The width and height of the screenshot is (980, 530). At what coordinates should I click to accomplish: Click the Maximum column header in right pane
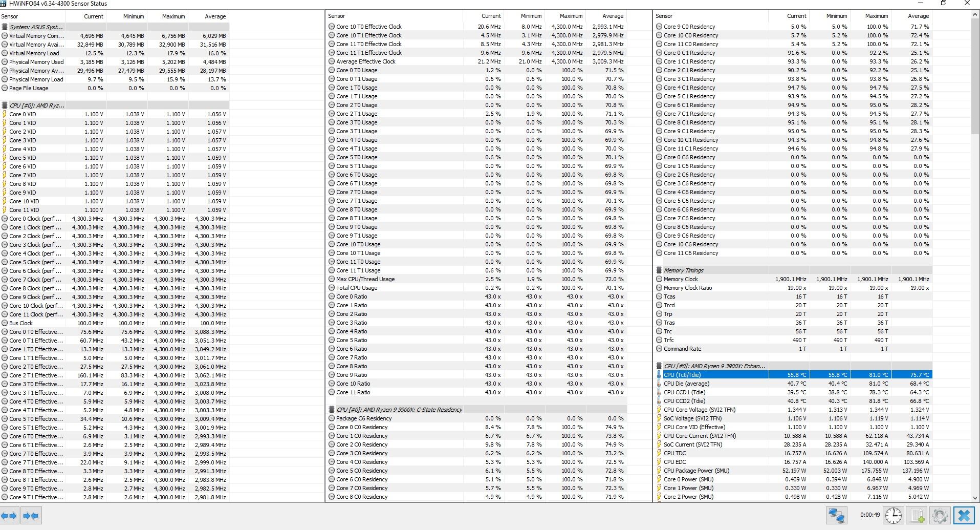(x=870, y=16)
